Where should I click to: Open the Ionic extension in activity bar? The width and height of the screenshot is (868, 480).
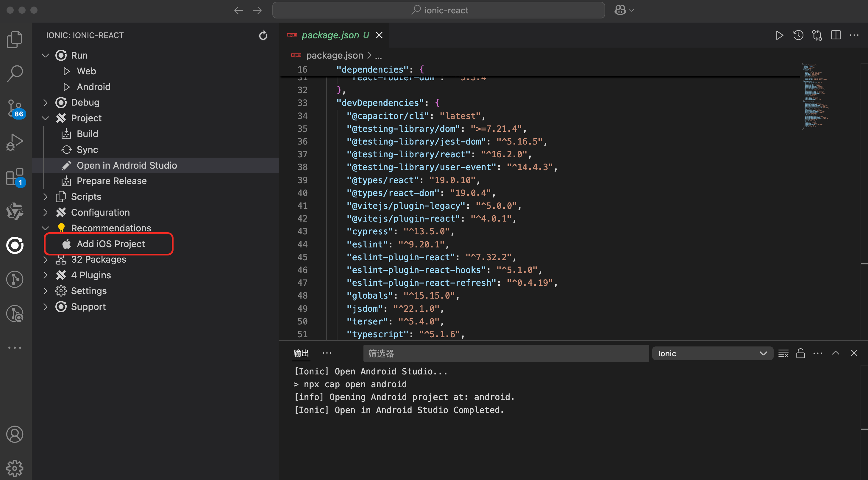point(15,245)
